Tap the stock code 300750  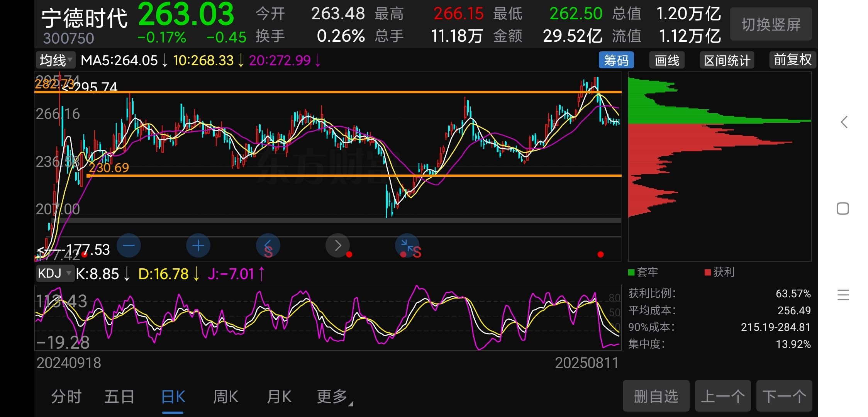[68, 38]
